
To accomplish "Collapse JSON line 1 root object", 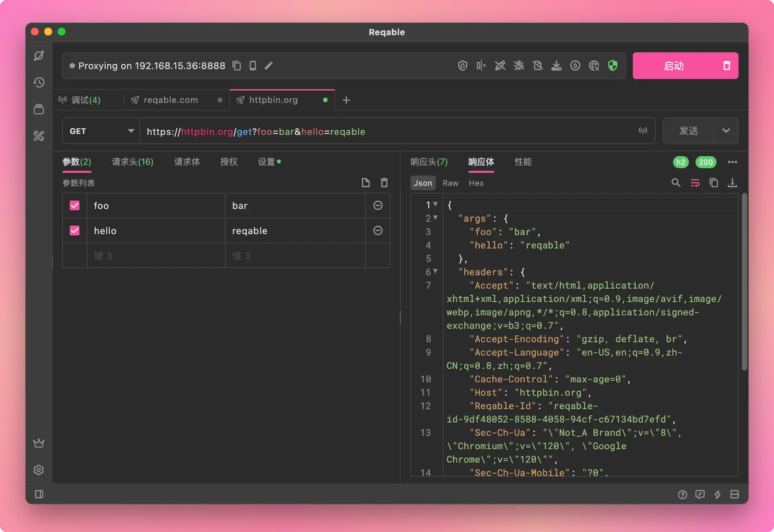I will point(435,204).
